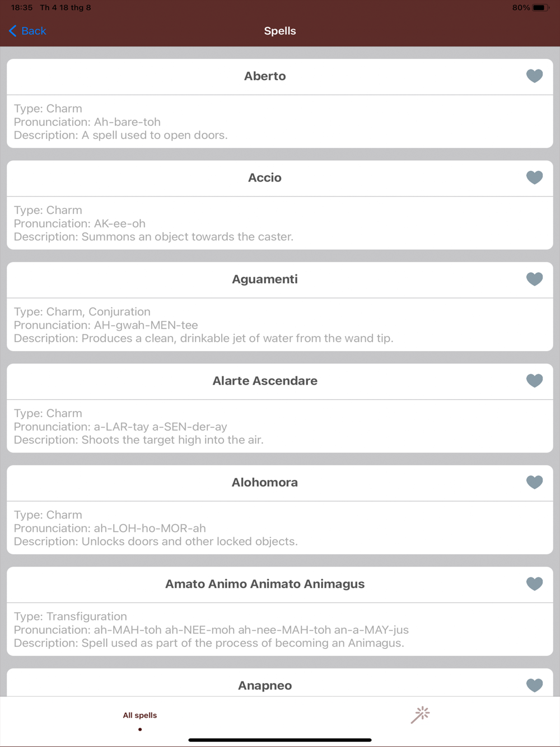This screenshot has height=747, width=560.
Task: Favorite Amato Animo Animato Animagus heart
Action: click(534, 583)
